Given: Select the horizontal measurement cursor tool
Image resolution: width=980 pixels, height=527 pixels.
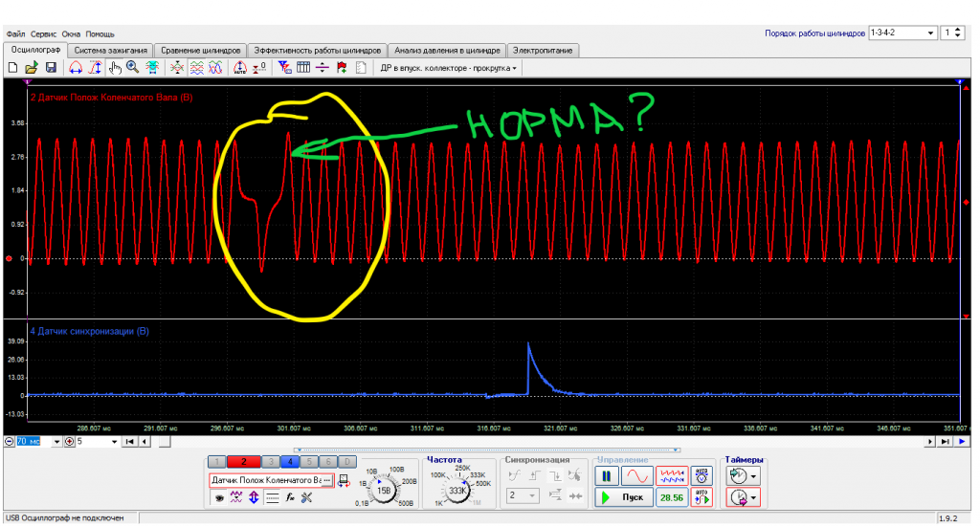Looking at the screenshot, I should pos(76,68).
